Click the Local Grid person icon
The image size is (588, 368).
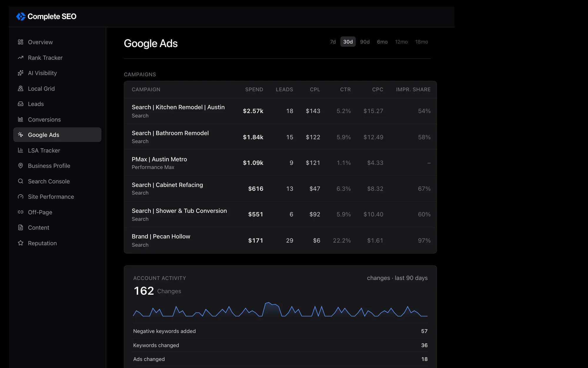21,89
